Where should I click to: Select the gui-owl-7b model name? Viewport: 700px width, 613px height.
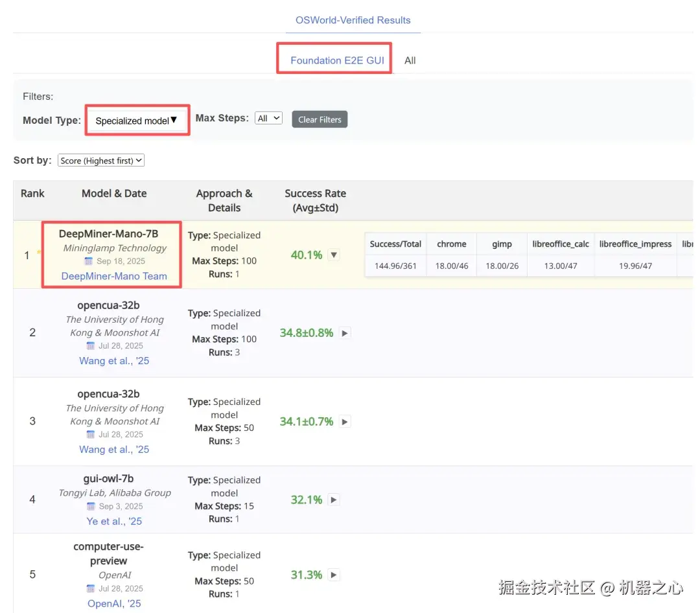(108, 479)
